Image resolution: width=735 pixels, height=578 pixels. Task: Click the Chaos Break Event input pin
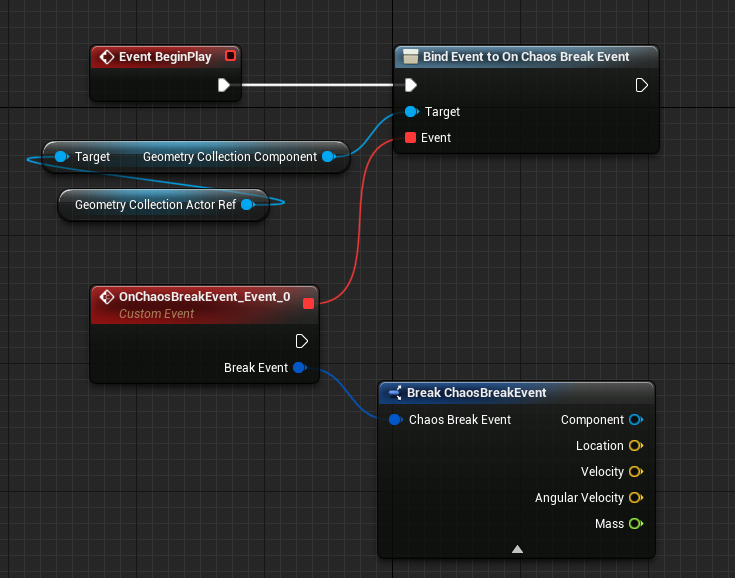(x=395, y=420)
